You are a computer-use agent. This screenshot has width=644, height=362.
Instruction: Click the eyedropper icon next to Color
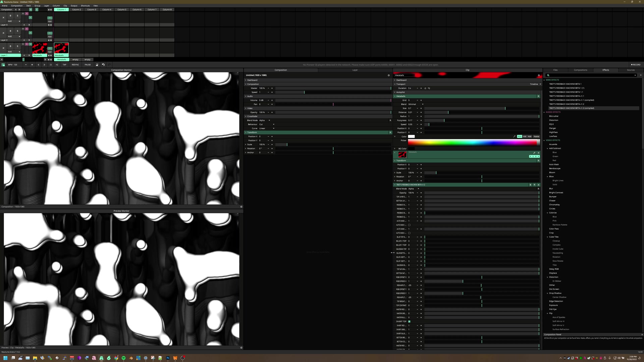pyautogui.click(x=514, y=136)
